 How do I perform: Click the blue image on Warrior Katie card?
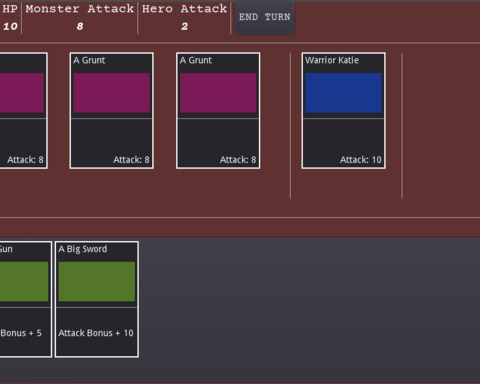tap(343, 93)
